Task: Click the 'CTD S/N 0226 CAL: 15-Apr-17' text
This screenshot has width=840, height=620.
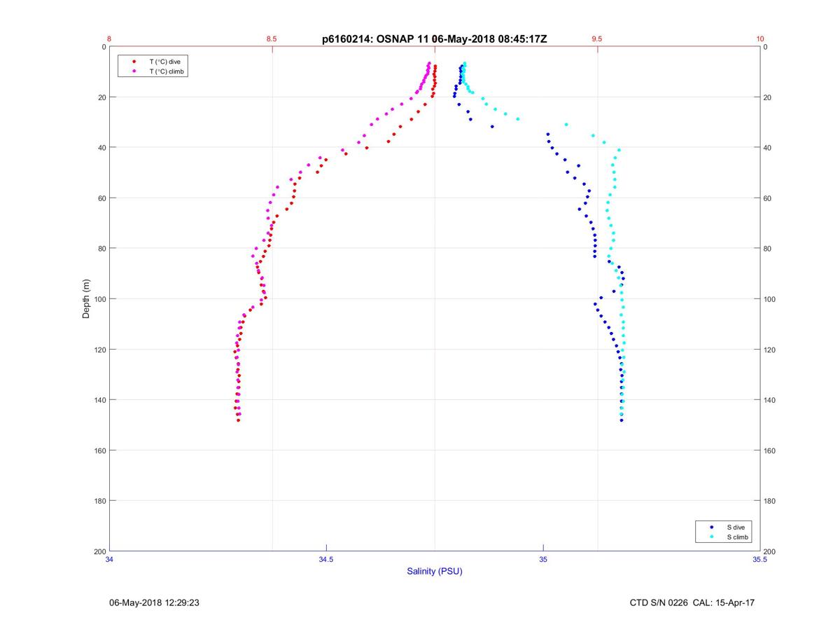Action: point(692,602)
